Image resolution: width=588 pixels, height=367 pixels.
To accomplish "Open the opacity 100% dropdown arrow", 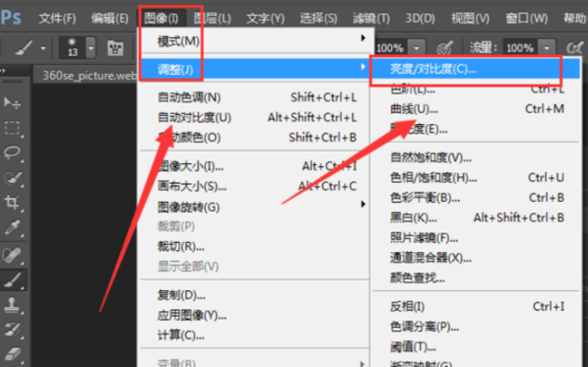I will tap(416, 48).
